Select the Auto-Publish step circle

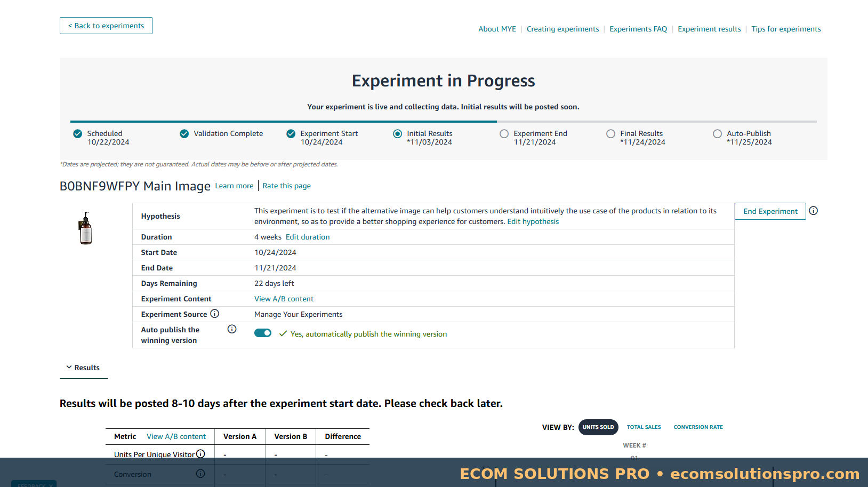pyautogui.click(x=718, y=134)
